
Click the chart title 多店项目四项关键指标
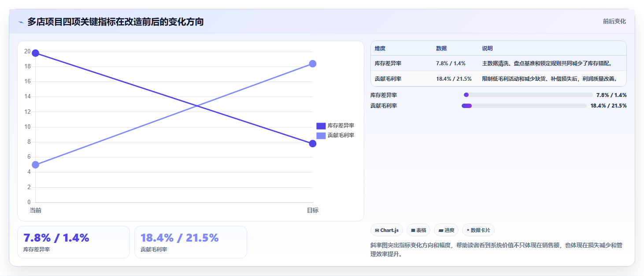pyautogui.click(x=115, y=22)
